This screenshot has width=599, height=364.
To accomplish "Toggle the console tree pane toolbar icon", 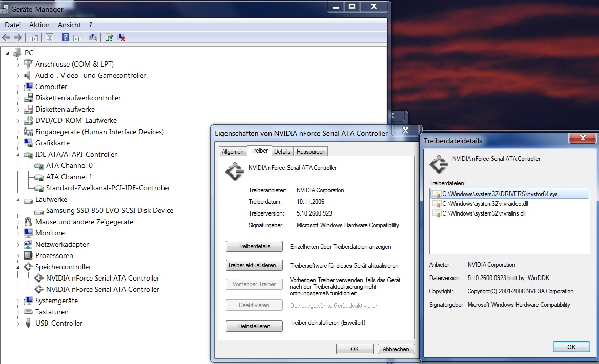I will 34,38.
